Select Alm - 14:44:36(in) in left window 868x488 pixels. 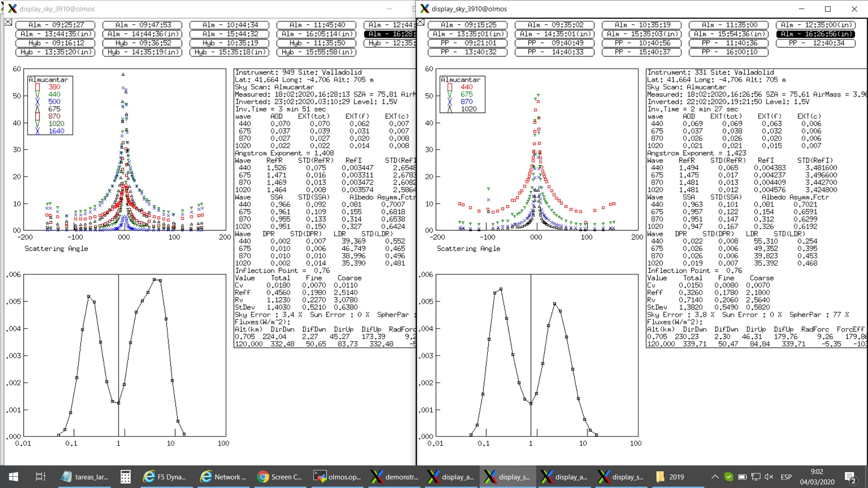pyautogui.click(x=142, y=34)
